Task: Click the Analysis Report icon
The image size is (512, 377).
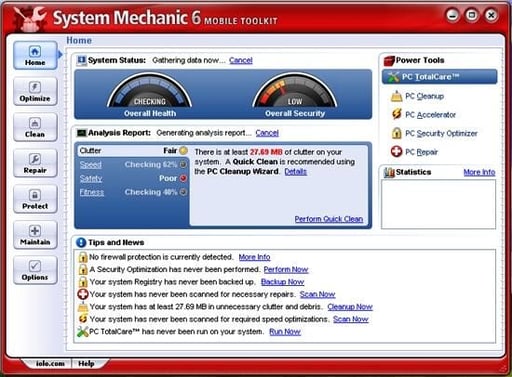Action: tap(81, 133)
